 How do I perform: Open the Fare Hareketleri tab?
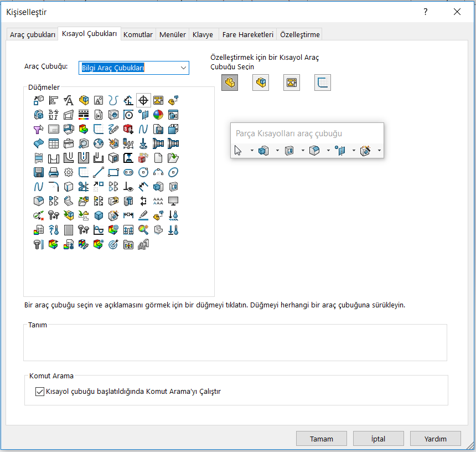coord(247,34)
